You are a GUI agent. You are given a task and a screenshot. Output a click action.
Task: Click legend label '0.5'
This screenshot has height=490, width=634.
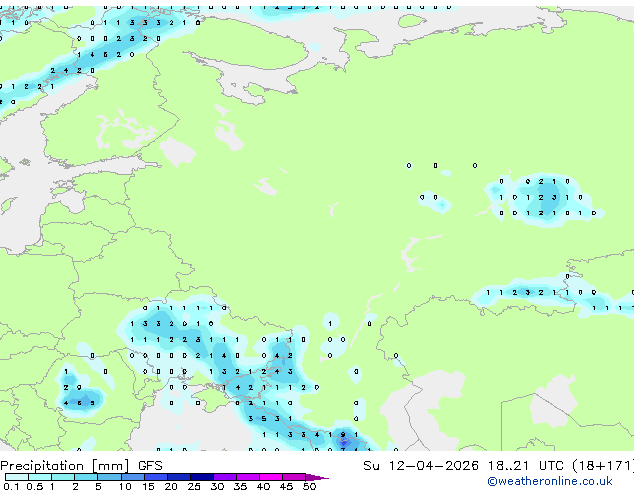tap(35, 486)
